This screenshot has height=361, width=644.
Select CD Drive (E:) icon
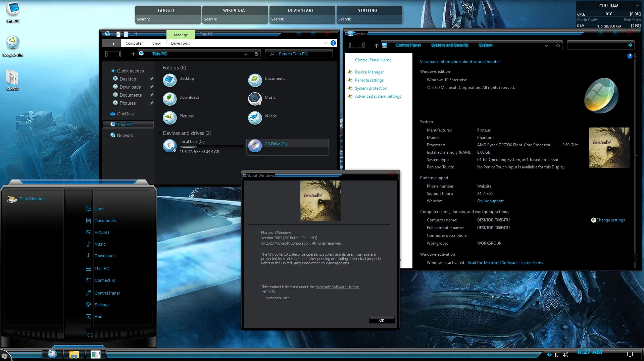pyautogui.click(x=255, y=145)
